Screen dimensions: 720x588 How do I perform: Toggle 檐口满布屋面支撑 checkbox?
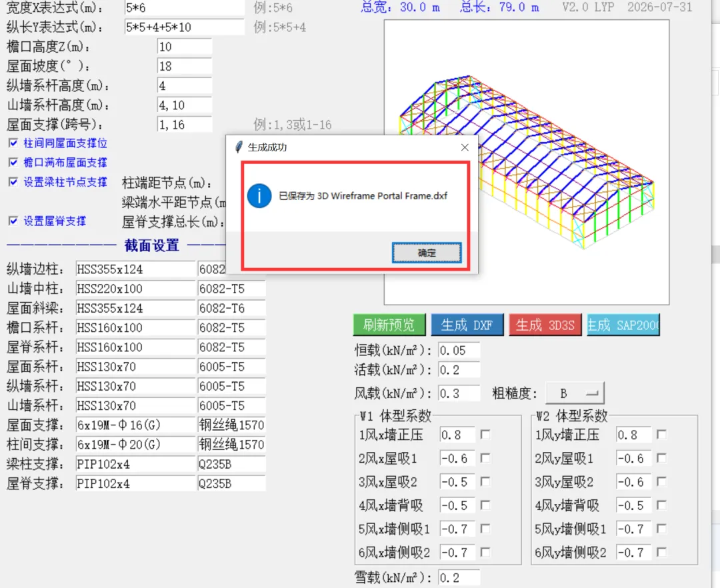pyautogui.click(x=13, y=163)
